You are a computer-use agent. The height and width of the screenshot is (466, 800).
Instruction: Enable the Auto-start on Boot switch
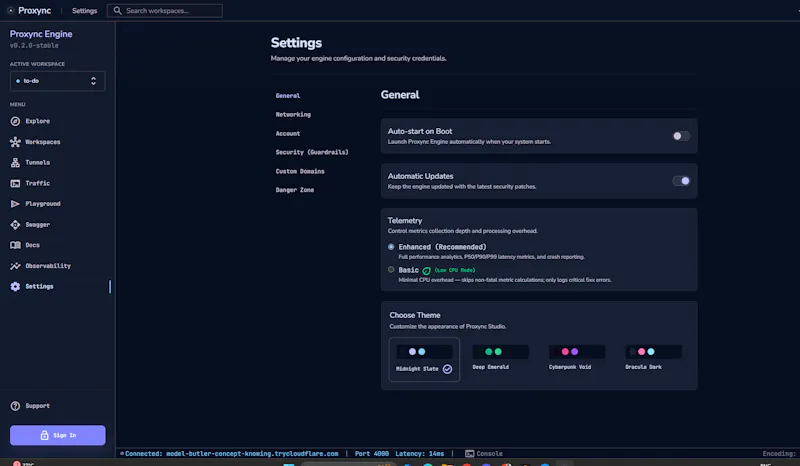tap(681, 136)
